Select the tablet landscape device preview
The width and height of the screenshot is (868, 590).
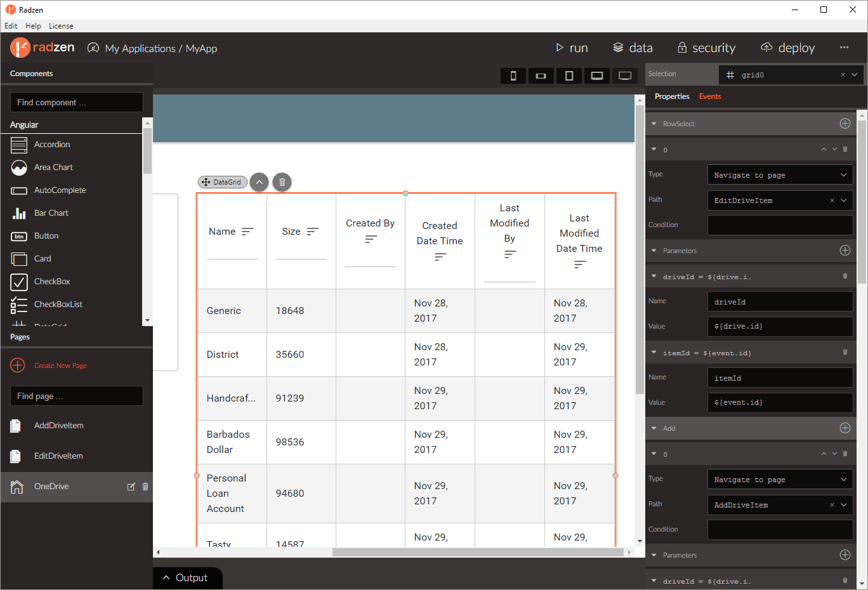pyautogui.click(x=597, y=76)
